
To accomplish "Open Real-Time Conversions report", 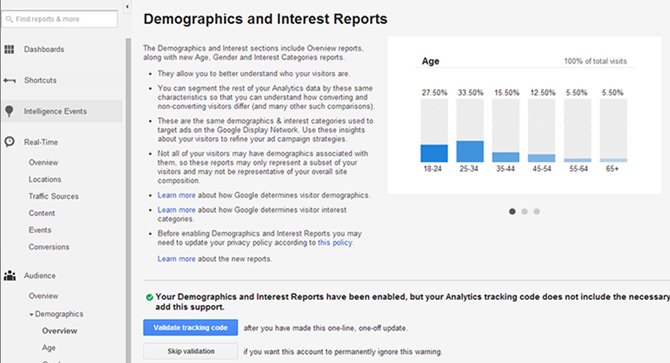I will pos(49,247).
